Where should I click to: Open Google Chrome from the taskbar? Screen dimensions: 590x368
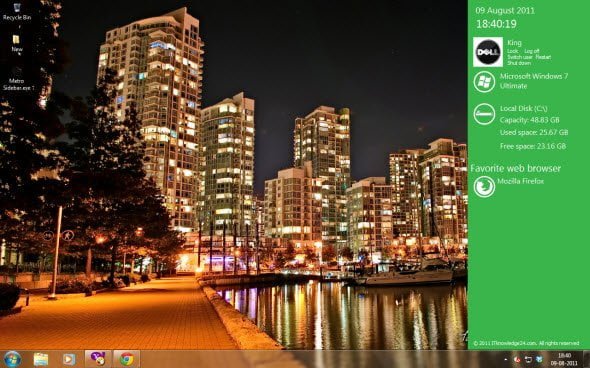127,359
